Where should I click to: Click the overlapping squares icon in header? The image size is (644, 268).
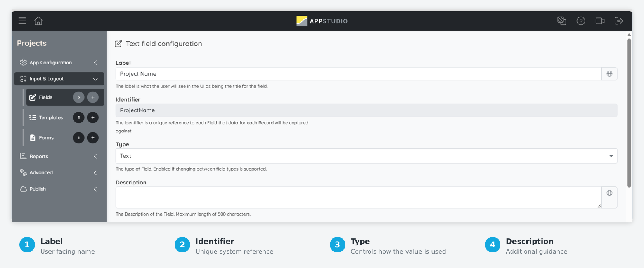[562, 21]
